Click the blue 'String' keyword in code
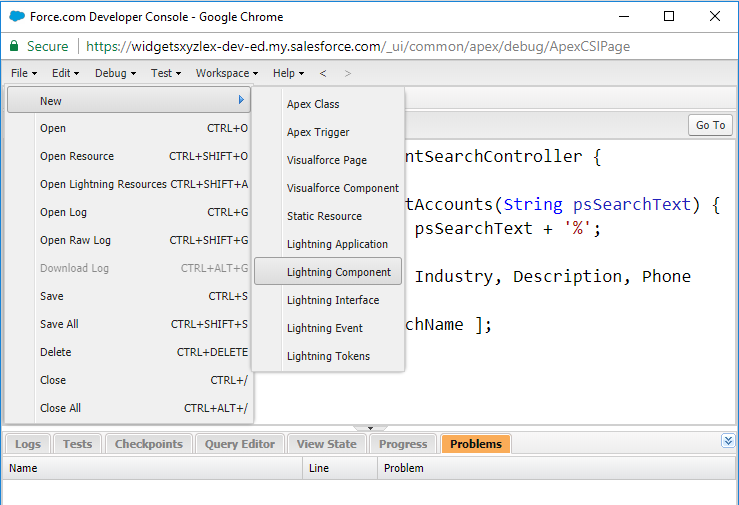Image resolution: width=739 pixels, height=505 pixels. [x=533, y=204]
